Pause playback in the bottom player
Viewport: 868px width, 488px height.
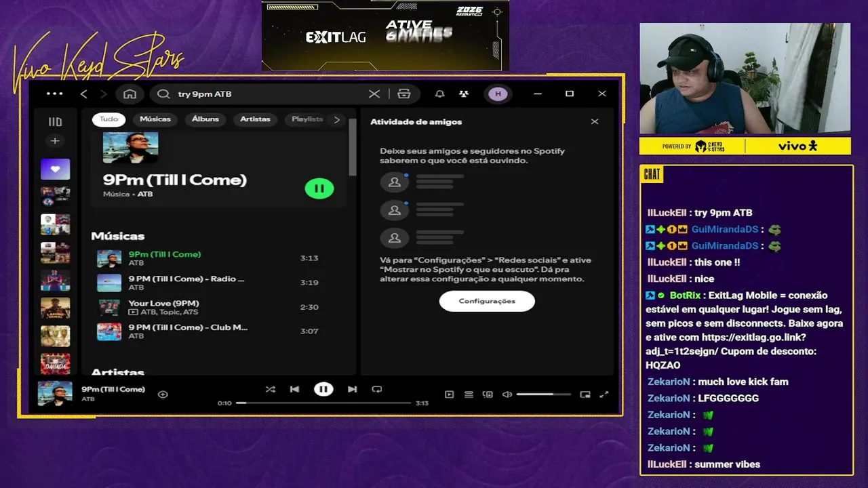coord(323,389)
